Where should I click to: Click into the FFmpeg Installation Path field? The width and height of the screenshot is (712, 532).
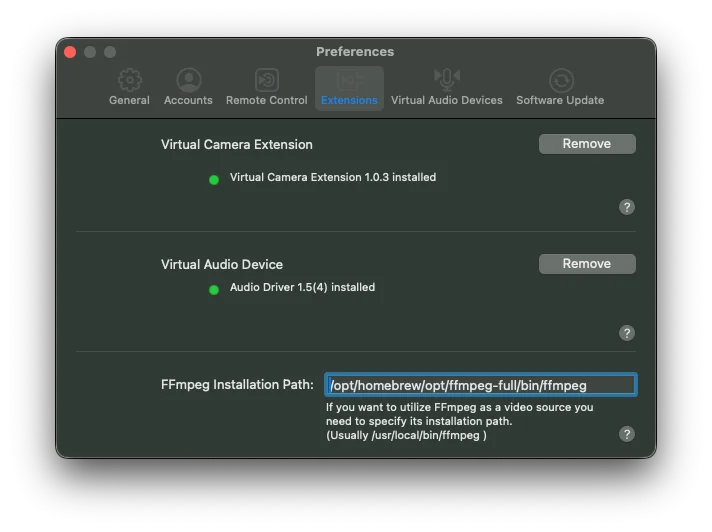pyautogui.click(x=480, y=385)
